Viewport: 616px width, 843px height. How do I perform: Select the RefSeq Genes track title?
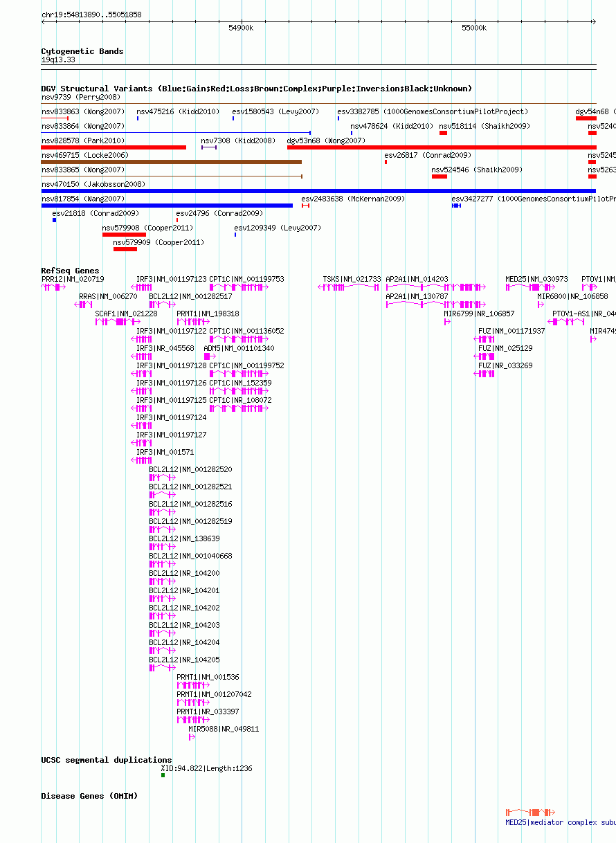[70, 271]
